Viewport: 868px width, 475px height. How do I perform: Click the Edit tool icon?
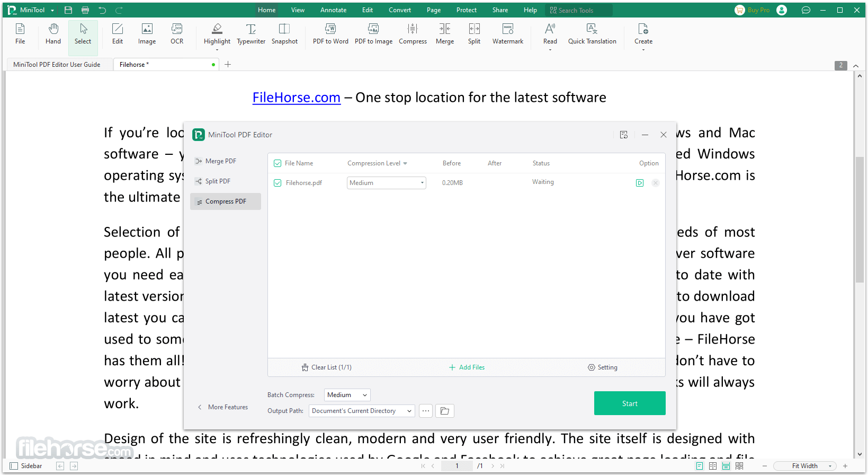[118, 34]
